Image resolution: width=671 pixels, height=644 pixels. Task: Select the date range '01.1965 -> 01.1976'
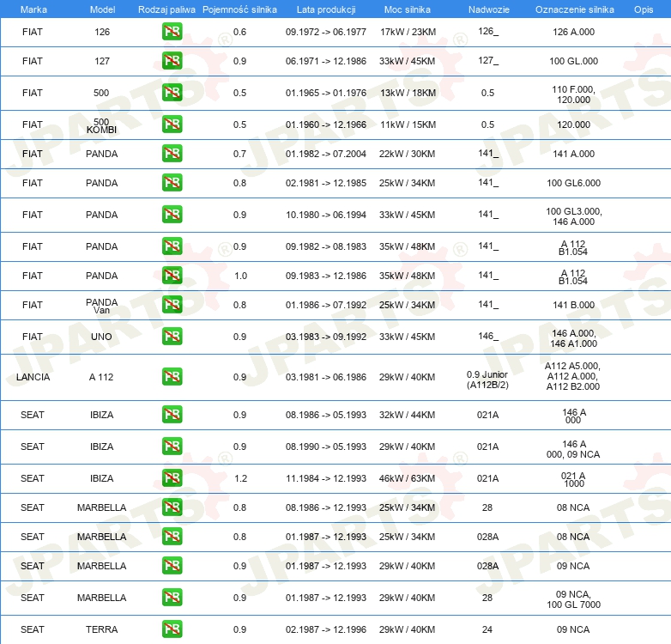[326, 93]
